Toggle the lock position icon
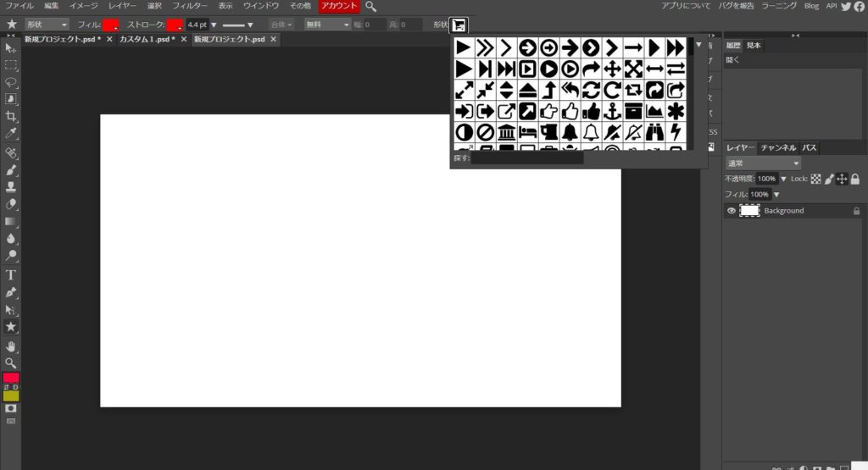This screenshot has height=470, width=868. point(842,179)
